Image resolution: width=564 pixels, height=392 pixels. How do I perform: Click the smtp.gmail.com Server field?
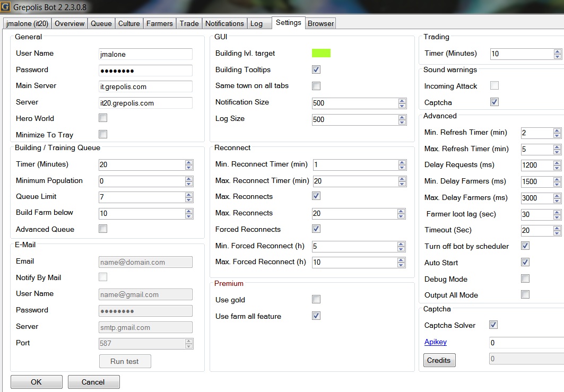coord(145,327)
